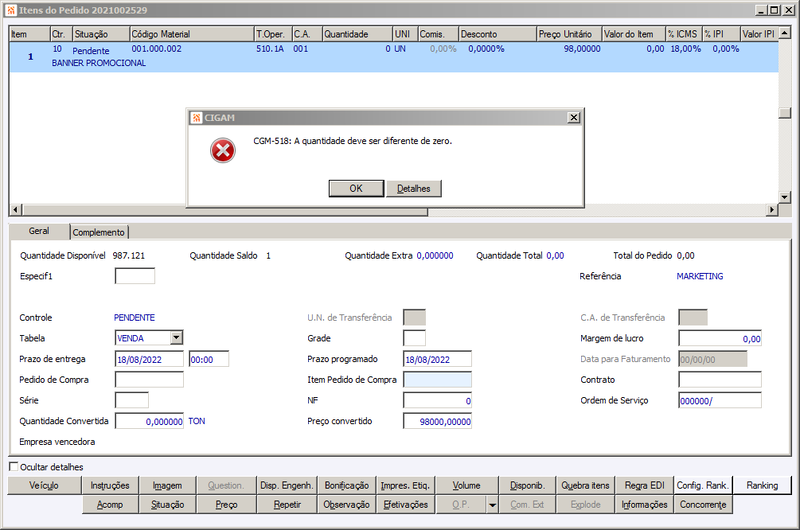The image size is (800, 530).
Task: Open the Detalhes button in the error dialog
Action: click(x=414, y=189)
